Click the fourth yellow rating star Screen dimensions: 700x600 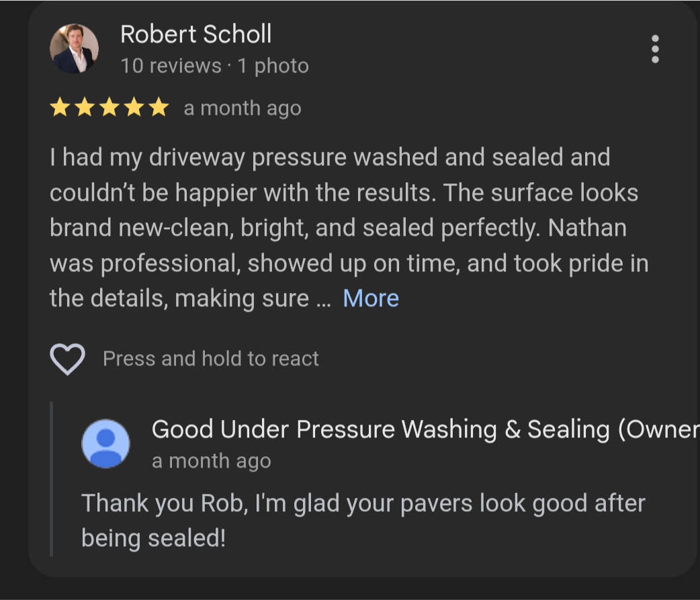click(x=134, y=108)
